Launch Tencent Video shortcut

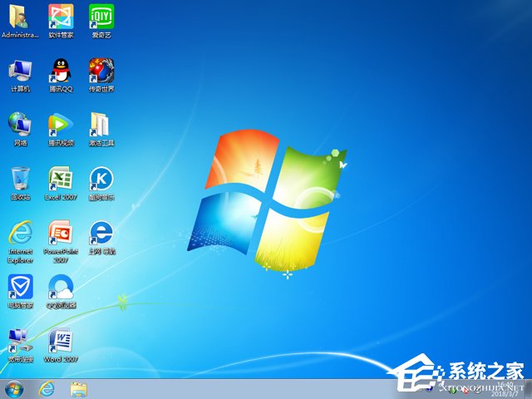(x=60, y=125)
